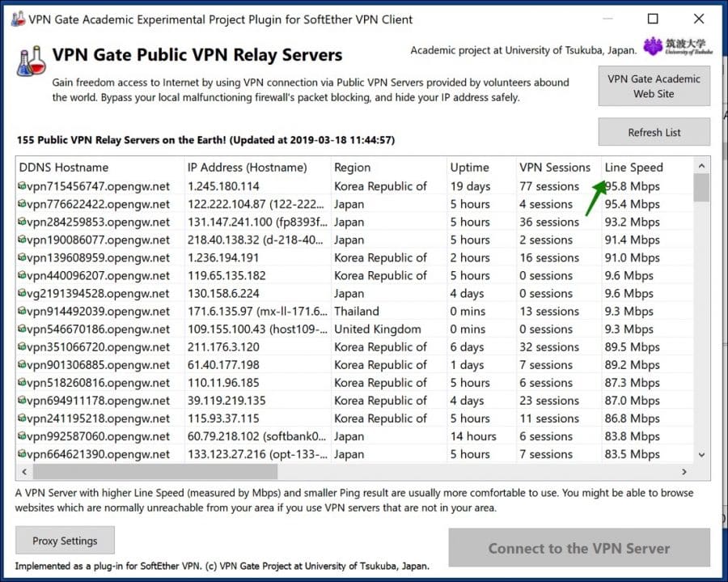
Task: Select the 218.40.138.32 IP cell
Action: coord(256,240)
